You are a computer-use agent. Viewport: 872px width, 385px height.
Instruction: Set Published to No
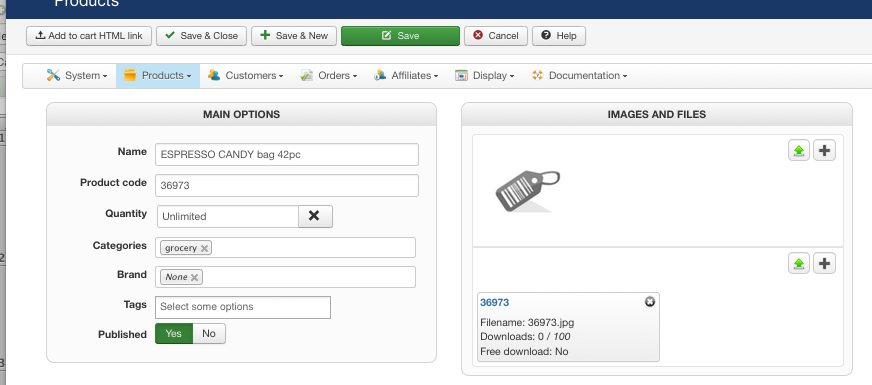[209, 333]
